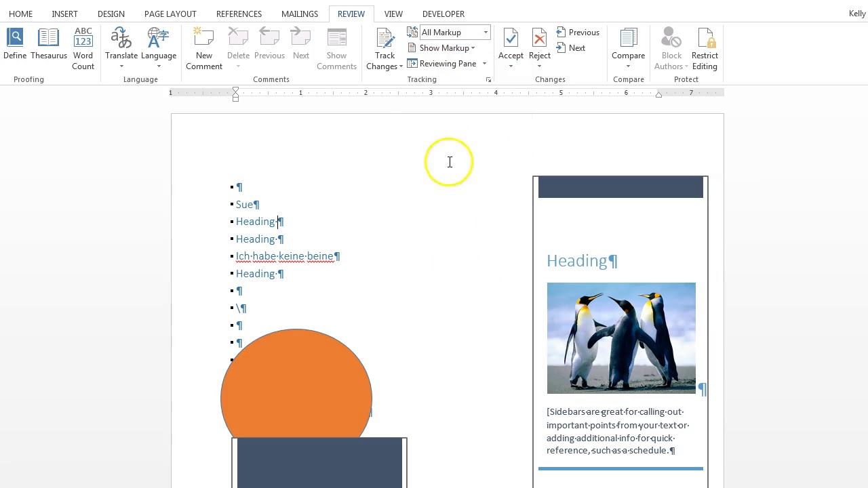Click 'Ich habe keine beine' text
Viewport: 868px width, 488px height.
(x=285, y=256)
